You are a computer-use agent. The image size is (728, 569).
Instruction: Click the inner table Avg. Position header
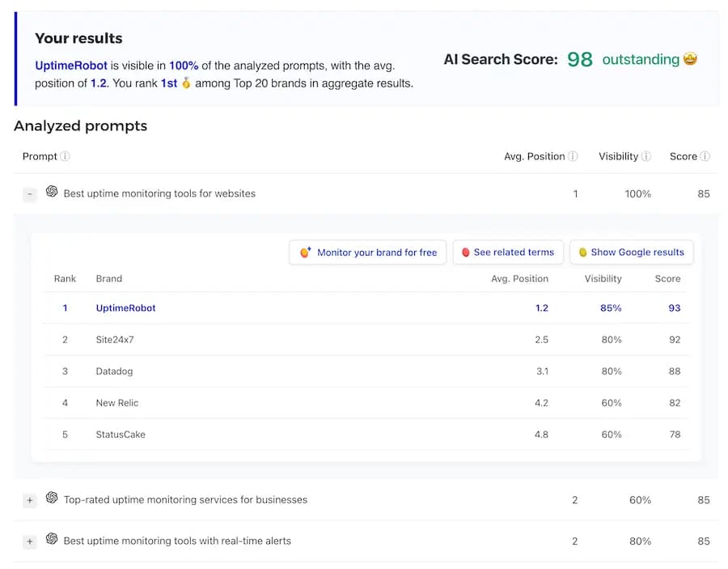pyautogui.click(x=519, y=278)
